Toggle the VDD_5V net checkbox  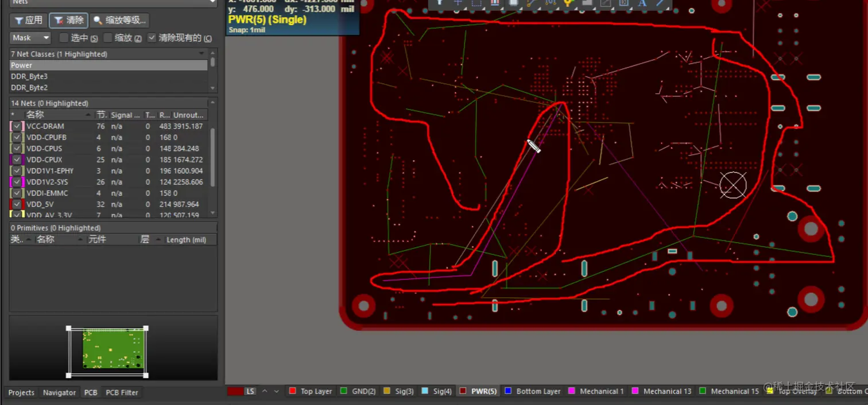coord(17,204)
